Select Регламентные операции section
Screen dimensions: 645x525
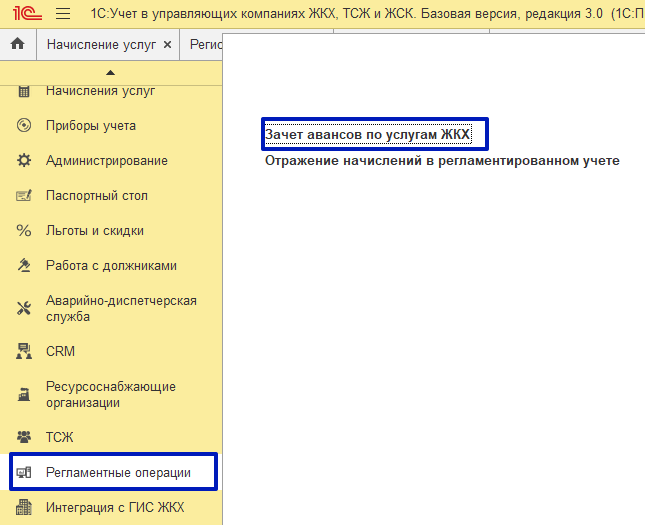tap(117, 472)
